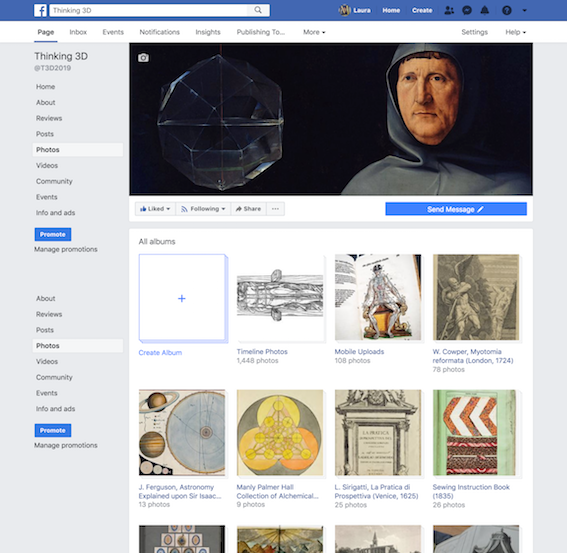This screenshot has height=553, width=567.
Task: Click Laura profile name in top bar
Action: point(362,10)
